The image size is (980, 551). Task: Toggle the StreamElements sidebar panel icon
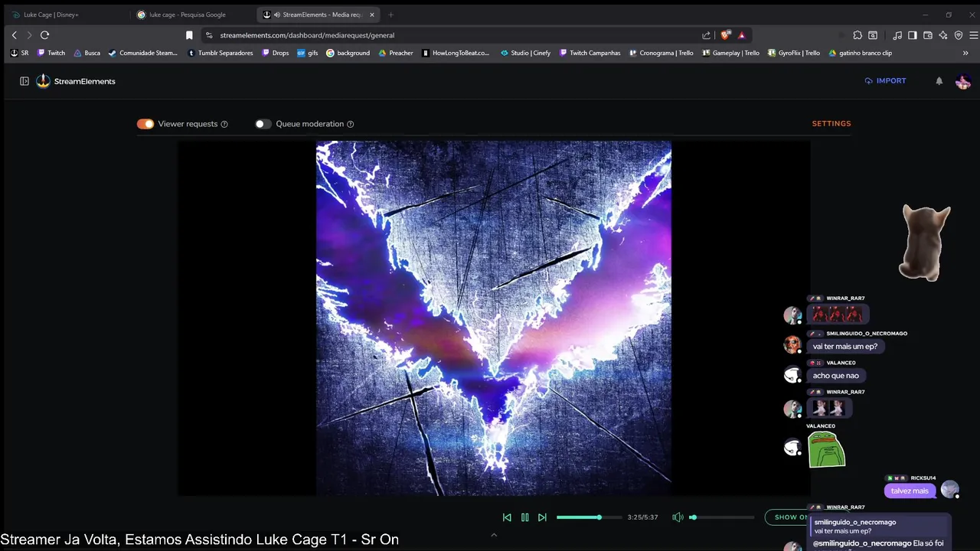tap(24, 81)
